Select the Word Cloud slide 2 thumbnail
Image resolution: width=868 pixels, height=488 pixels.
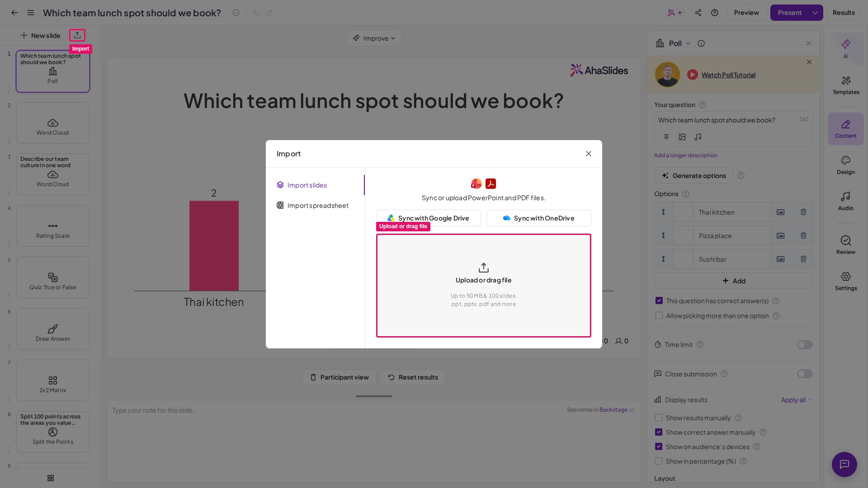coord(53,123)
